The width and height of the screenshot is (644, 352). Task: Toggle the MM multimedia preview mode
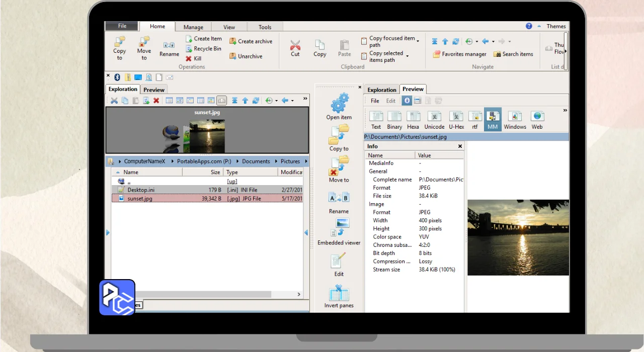492,117
